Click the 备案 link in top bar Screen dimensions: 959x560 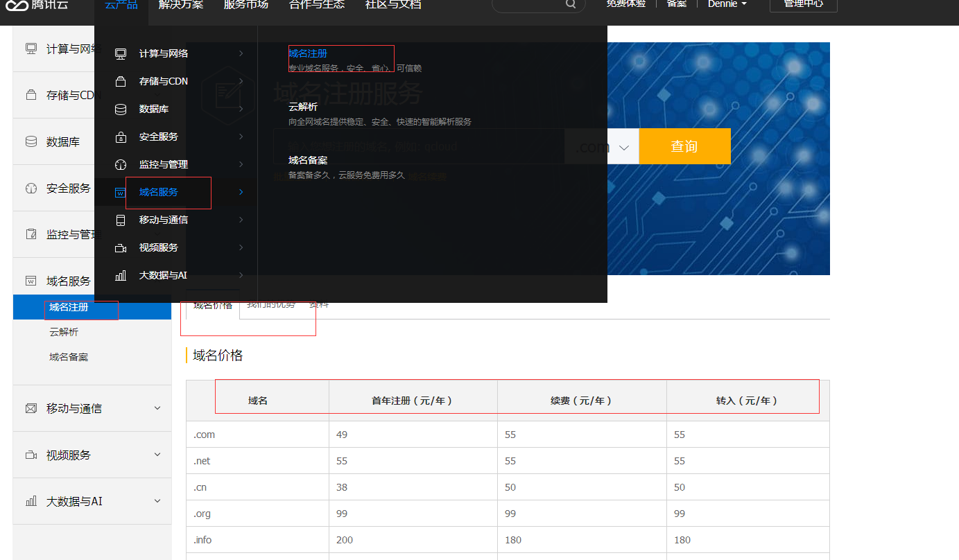677,4
